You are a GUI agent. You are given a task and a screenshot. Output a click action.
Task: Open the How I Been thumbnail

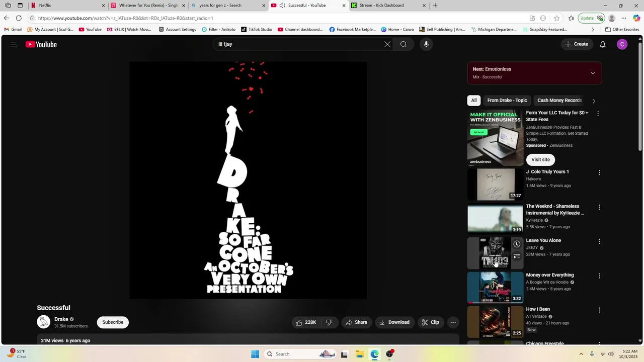tap(495, 322)
